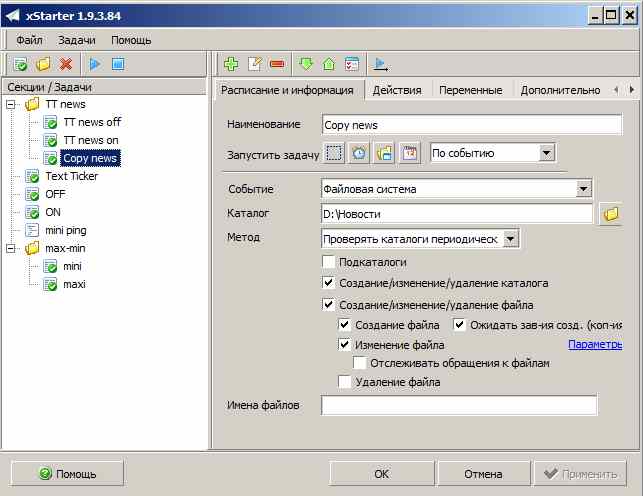The width and height of the screenshot is (643, 496).
Task: Click the green house icon
Action: (x=329, y=64)
